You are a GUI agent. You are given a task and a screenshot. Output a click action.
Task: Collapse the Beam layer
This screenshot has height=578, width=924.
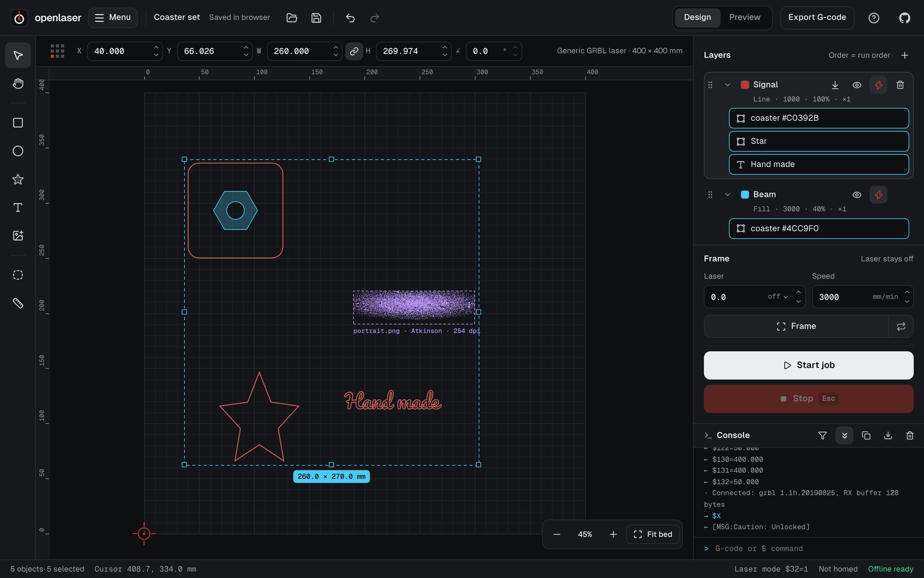(x=727, y=195)
